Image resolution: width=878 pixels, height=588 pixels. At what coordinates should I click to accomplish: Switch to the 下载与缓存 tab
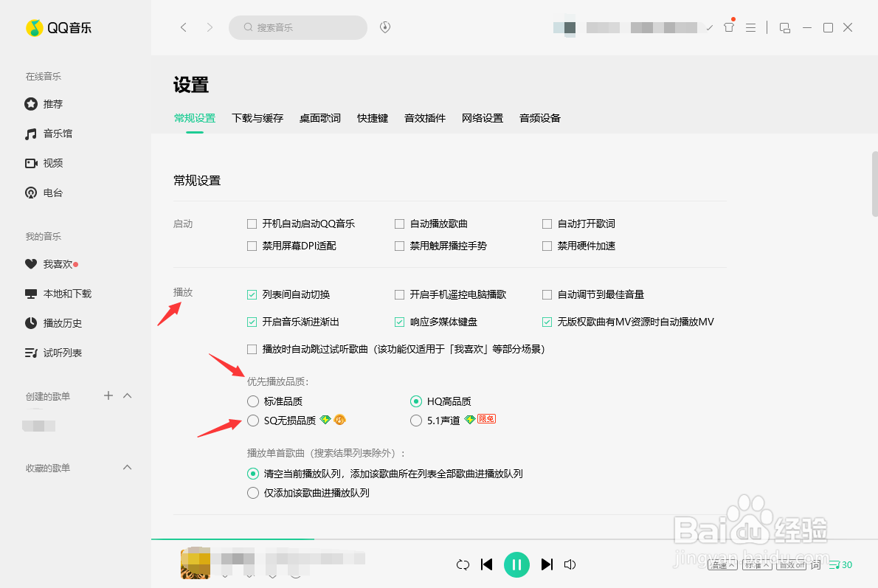click(257, 117)
